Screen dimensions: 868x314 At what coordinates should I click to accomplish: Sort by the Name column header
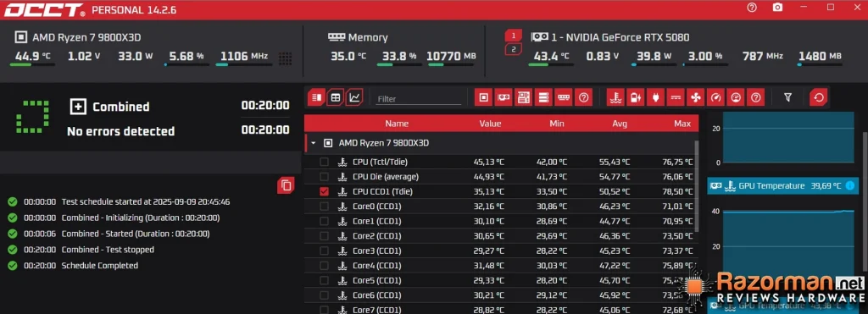tap(397, 124)
